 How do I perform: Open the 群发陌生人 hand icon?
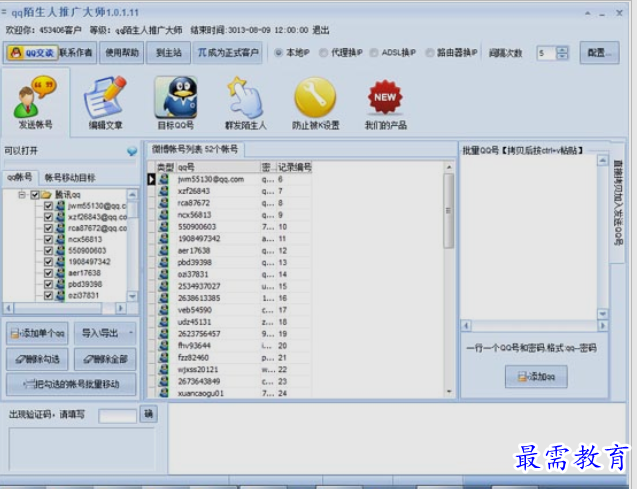(x=245, y=97)
